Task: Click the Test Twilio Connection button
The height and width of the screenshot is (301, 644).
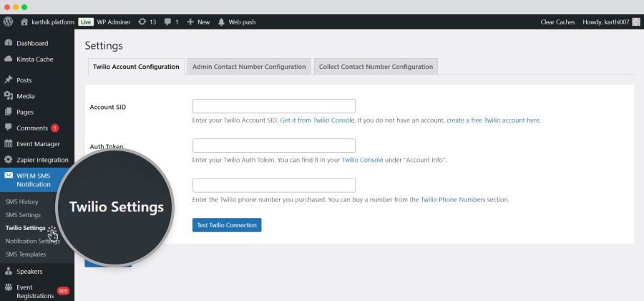Action: tap(227, 225)
